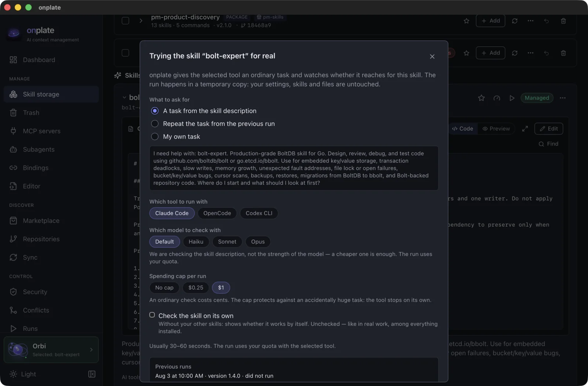Go to Trash in the sidebar

point(51,113)
